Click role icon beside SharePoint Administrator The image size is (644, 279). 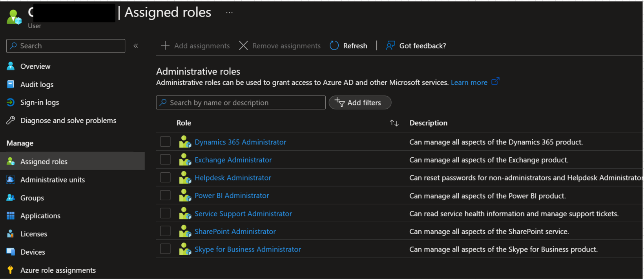[x=185, y=231]
